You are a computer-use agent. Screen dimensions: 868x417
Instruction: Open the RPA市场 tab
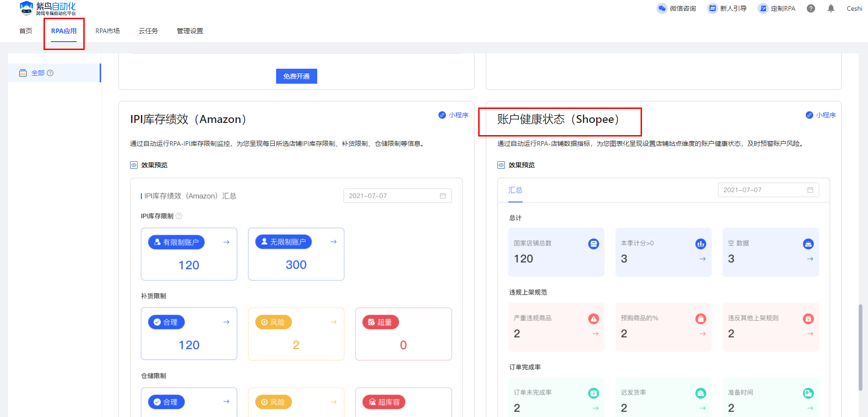pos(108,31)
